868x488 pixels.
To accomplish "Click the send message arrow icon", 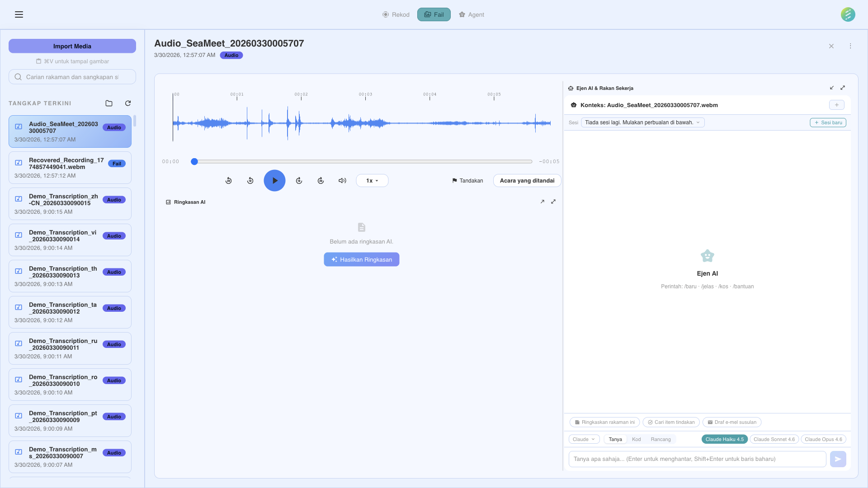I will click(x=838, y=459).
